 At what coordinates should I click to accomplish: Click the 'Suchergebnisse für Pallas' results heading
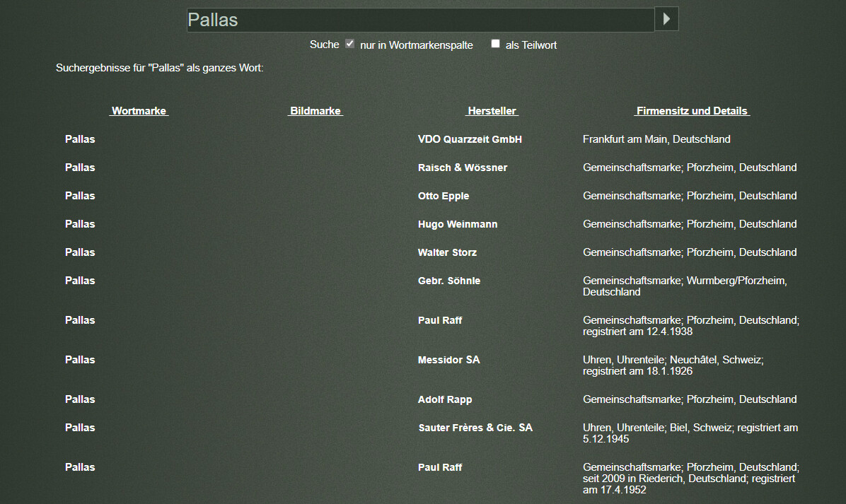tap(160, 68)
